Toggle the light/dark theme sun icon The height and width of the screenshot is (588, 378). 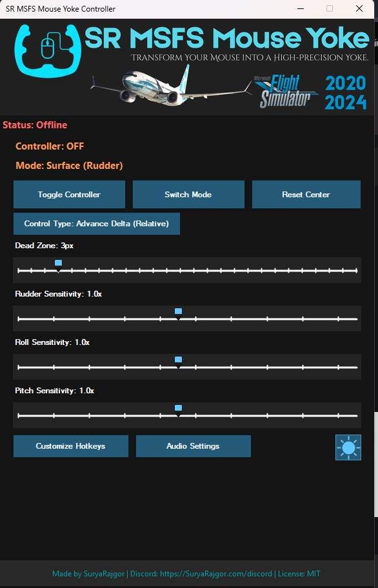click(348, 447)
